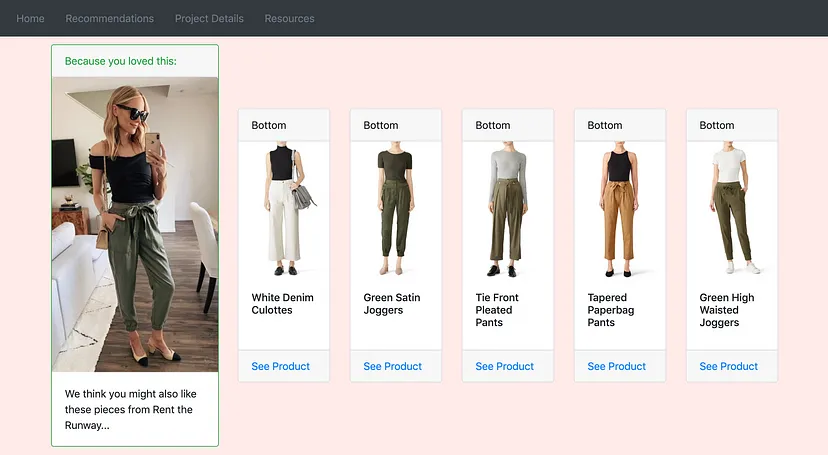
Task: Click the Green Satin Joggers product image
Action: tap(395, 211)
